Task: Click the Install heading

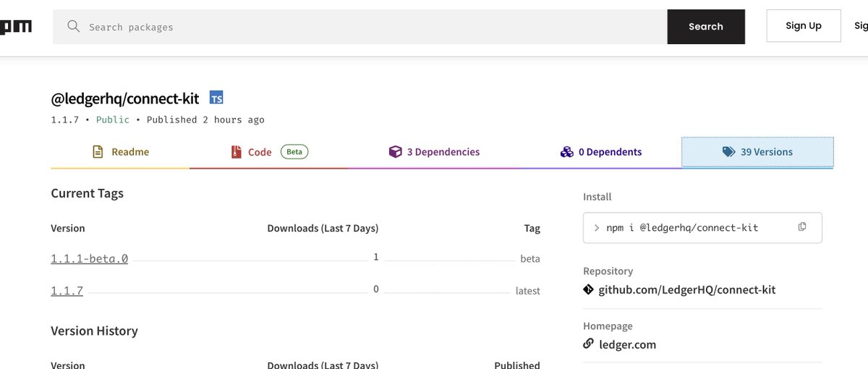Action: 597,197
